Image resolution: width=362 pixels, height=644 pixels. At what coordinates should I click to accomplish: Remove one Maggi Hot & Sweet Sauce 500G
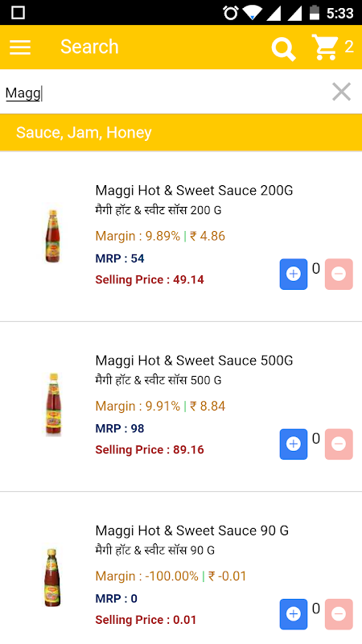click(x=339, y=444)
